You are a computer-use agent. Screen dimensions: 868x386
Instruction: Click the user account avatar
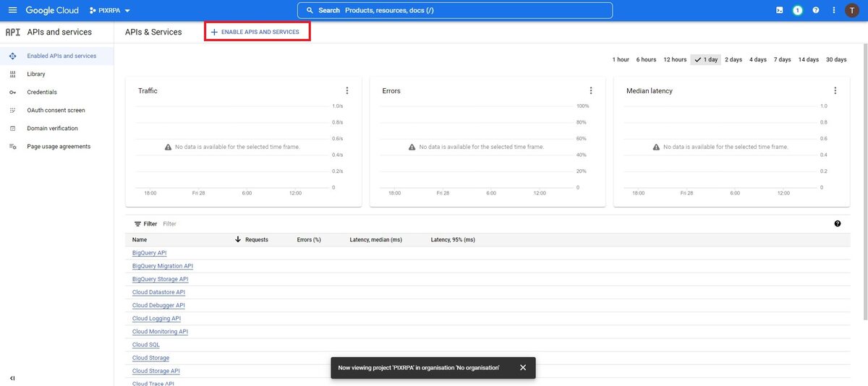[x=852, y=10]
